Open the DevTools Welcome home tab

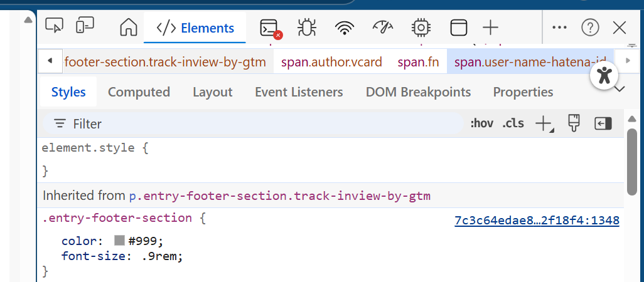(x=128, y=28)
